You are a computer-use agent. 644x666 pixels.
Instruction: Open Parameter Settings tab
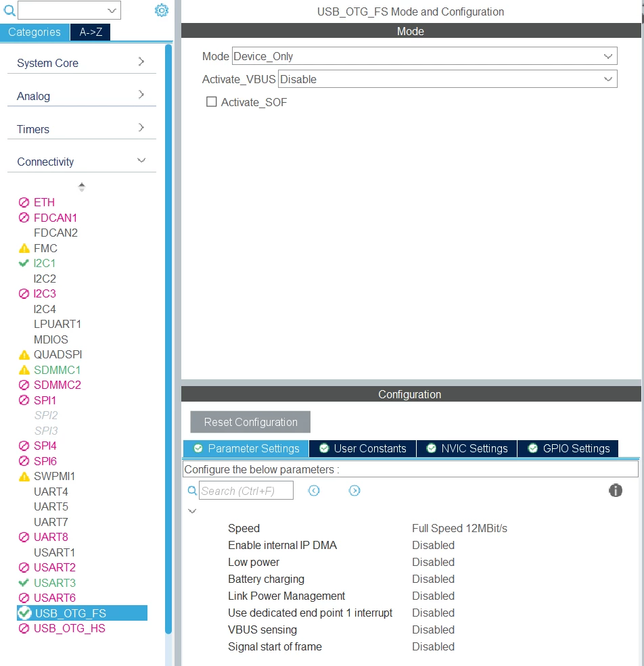246,448
